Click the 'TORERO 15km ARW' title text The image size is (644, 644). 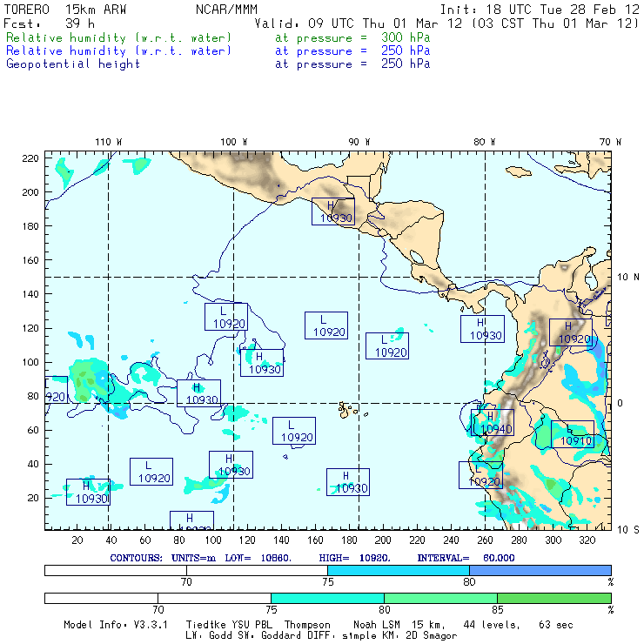pyautogui.click(x=65, y=10)
